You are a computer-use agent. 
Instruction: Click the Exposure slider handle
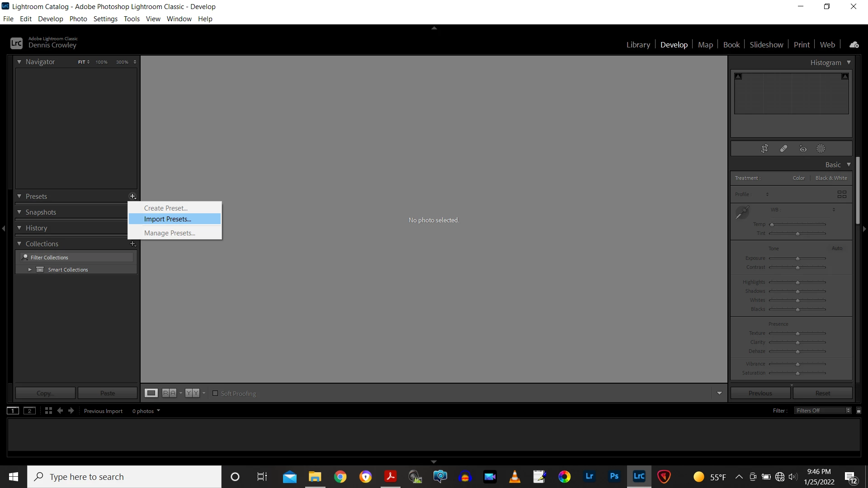798,258
